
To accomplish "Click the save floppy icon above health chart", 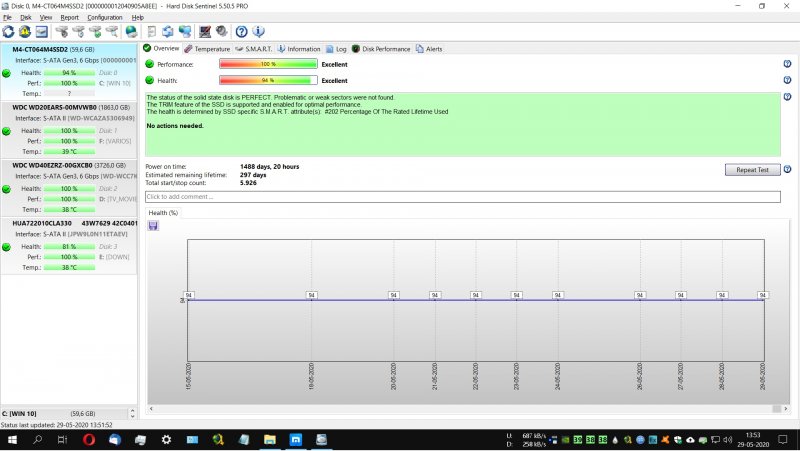I will [153, 226].
